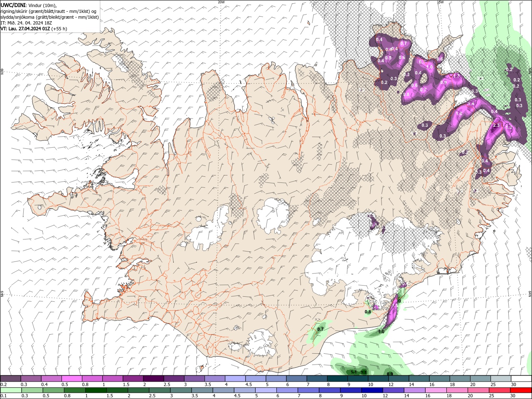
Task: Click the deep blue 10 swatch in the lower legend
Action: 372,390
